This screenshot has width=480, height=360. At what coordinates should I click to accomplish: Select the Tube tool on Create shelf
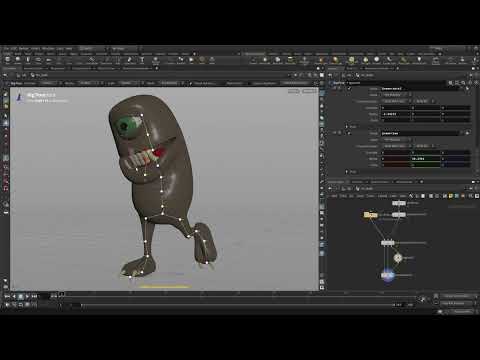click(28, 60)
